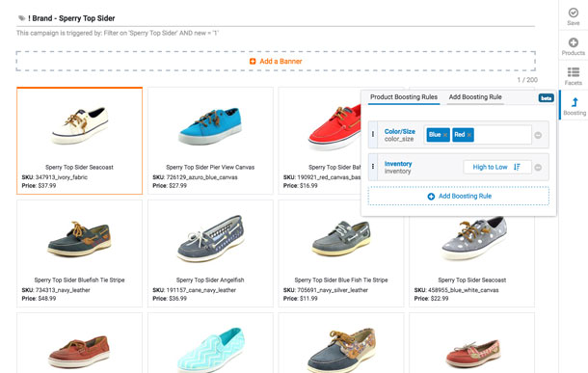Click inside the Color/Size values field

pos(502,135)
